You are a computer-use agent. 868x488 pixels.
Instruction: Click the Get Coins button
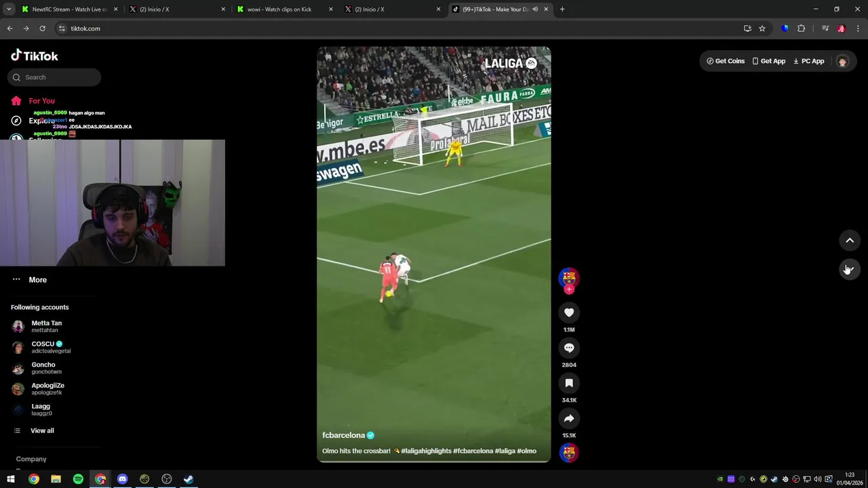click(x=726, y=61)
